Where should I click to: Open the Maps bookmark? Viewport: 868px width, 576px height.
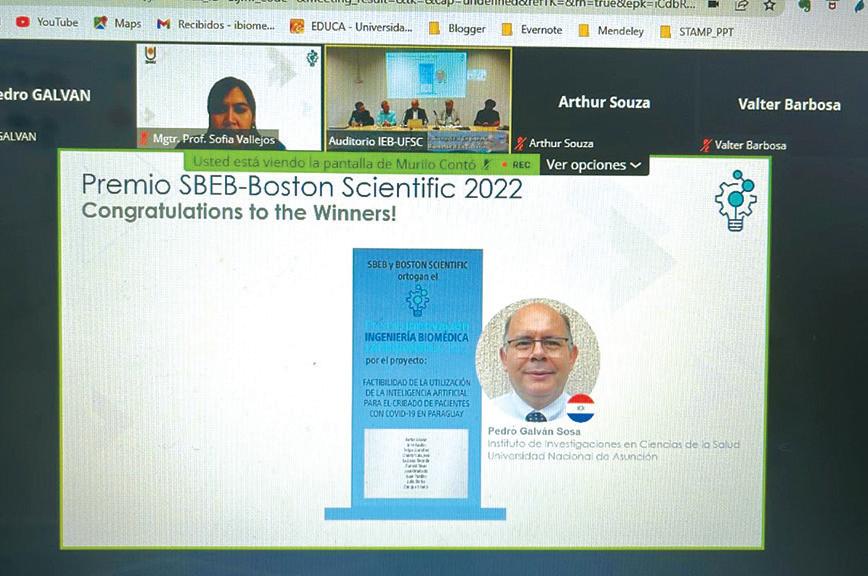click(117, 23)
